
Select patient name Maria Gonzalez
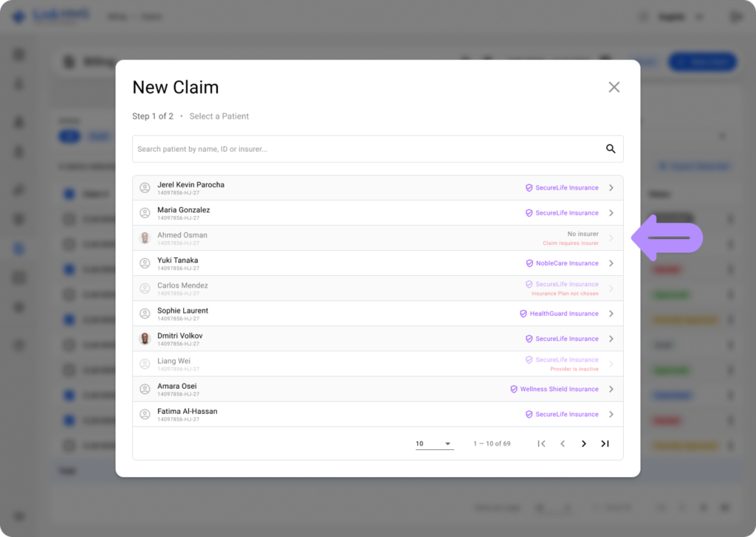tap(183, 210)
